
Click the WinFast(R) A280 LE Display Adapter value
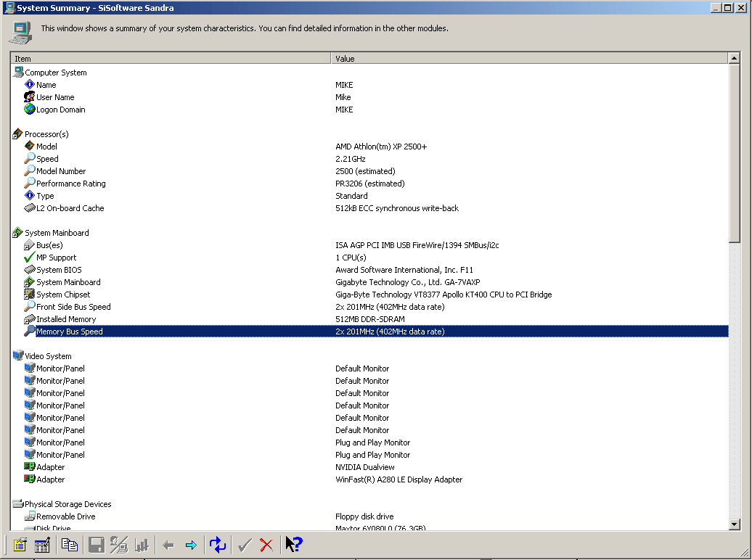[399, 479]
